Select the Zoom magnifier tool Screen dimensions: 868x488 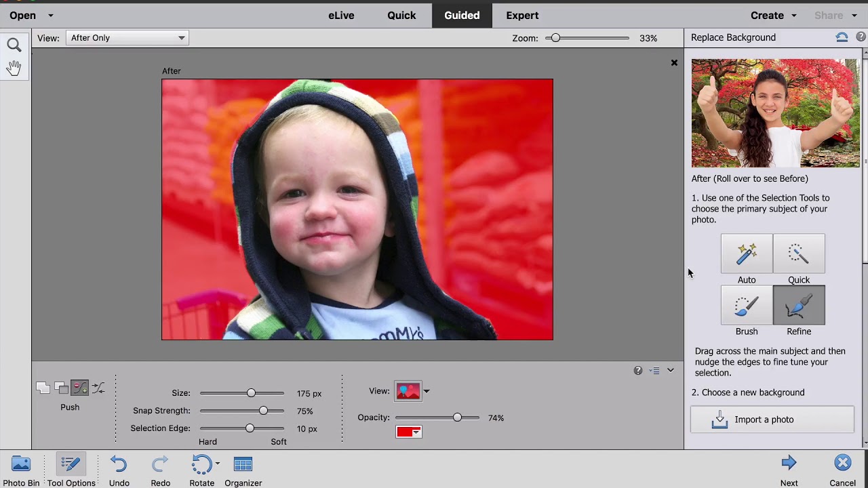point(14,45)
